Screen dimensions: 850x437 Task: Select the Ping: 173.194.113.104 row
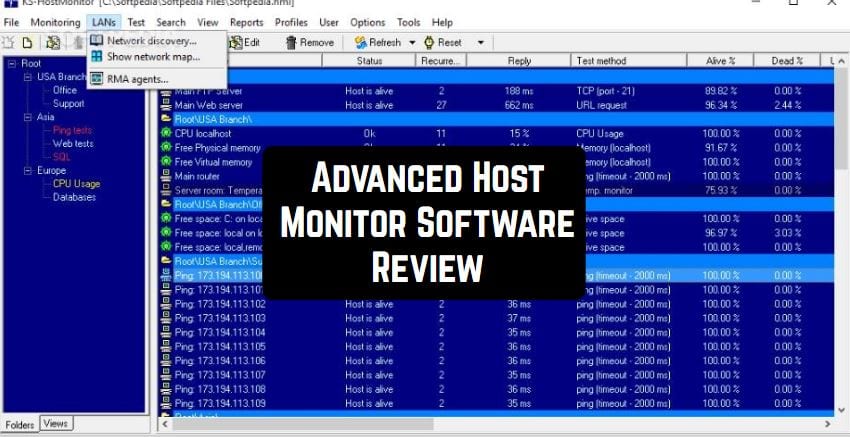pos(497,332)
